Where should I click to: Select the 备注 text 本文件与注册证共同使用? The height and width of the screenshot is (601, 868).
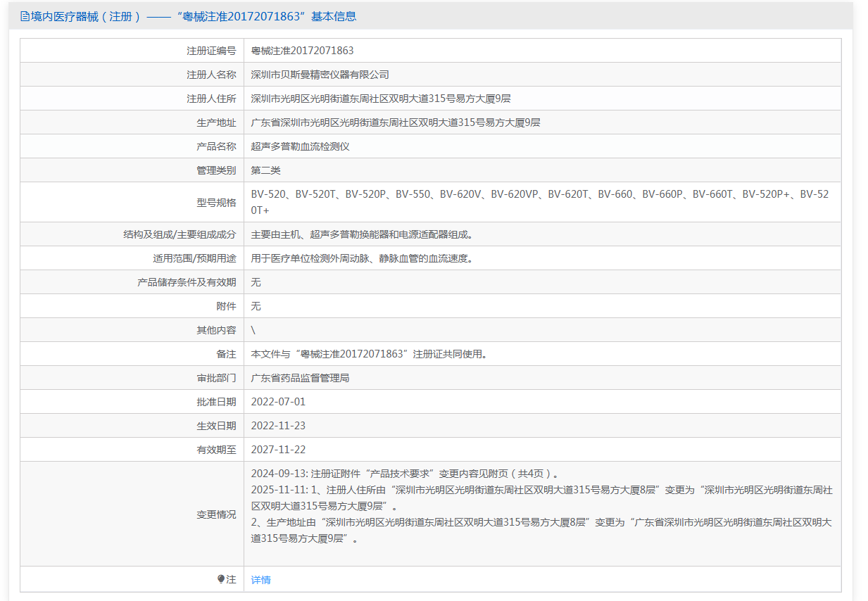(370, 354)
